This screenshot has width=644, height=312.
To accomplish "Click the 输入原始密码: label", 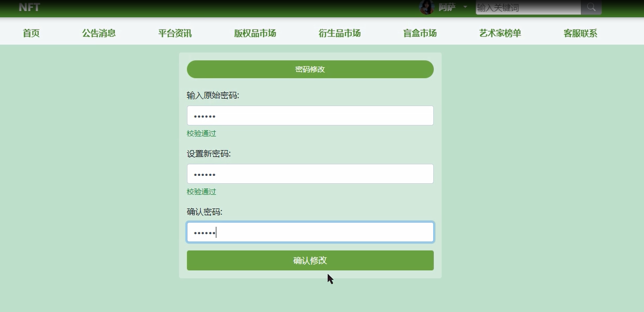I will [x=213, y=95].
